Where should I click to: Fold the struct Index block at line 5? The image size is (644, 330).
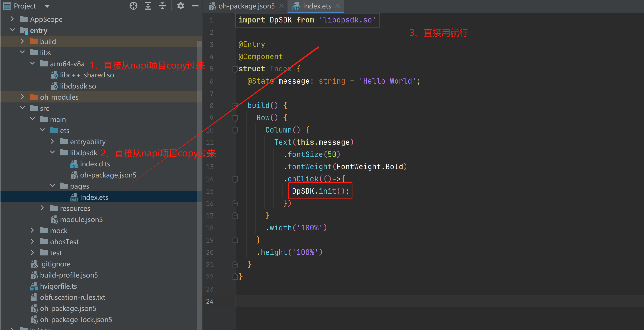point(235,69)
